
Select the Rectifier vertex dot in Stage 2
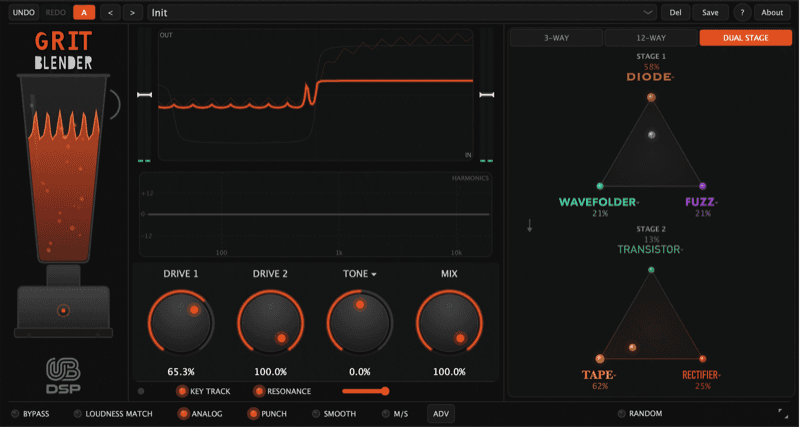pyautogui.click(x=703, y=358)
